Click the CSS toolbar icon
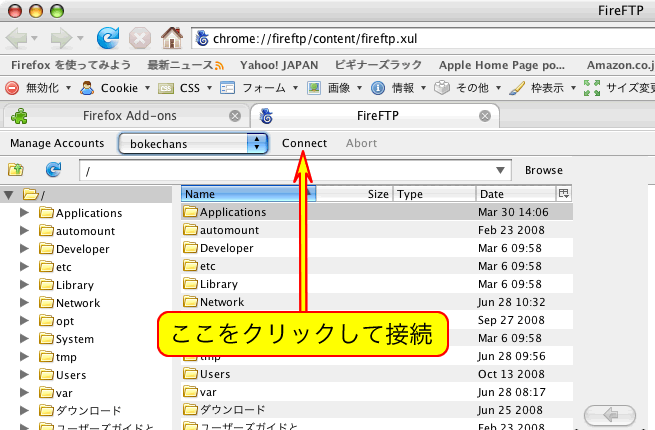Screen dimensions: 655x430 [166, 89]
